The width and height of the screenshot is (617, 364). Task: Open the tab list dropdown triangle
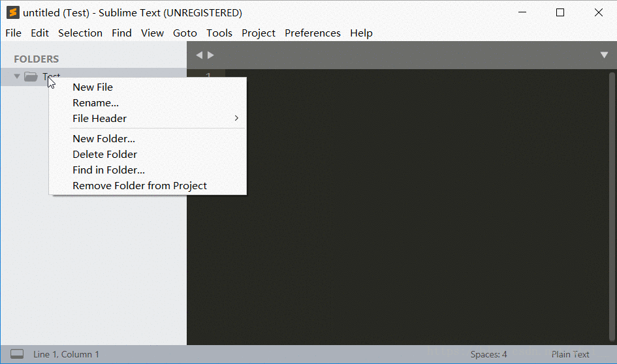[604, 55]
